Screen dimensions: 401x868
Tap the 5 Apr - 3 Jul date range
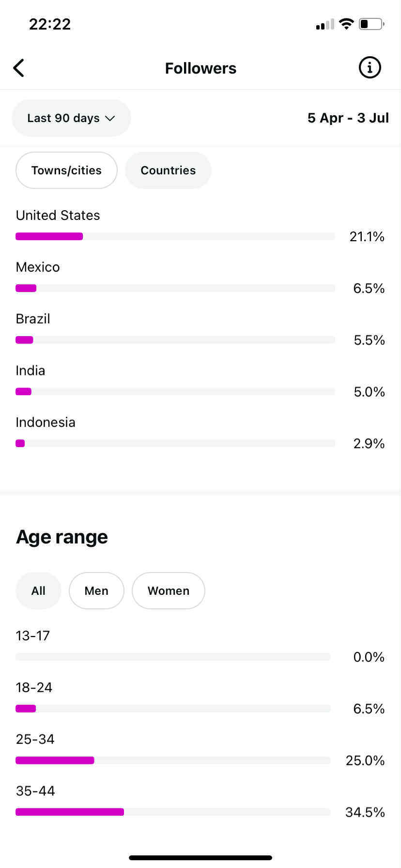[348, 118]
